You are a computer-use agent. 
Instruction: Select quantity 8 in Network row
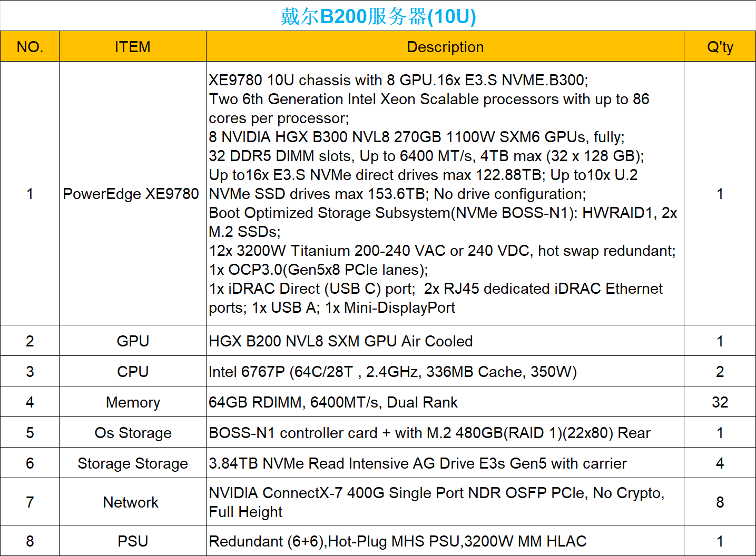[x=720, y=502]
